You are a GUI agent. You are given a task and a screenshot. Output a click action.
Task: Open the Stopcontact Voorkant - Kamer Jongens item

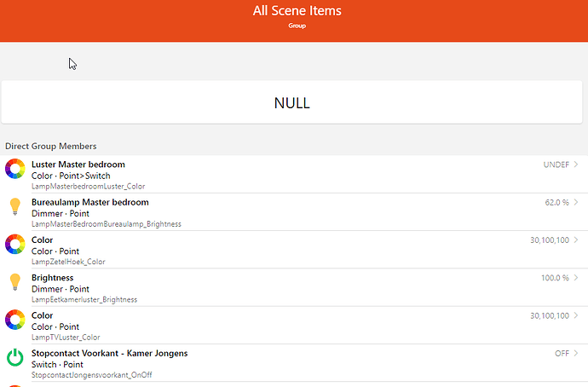click(x=294, y=363)
